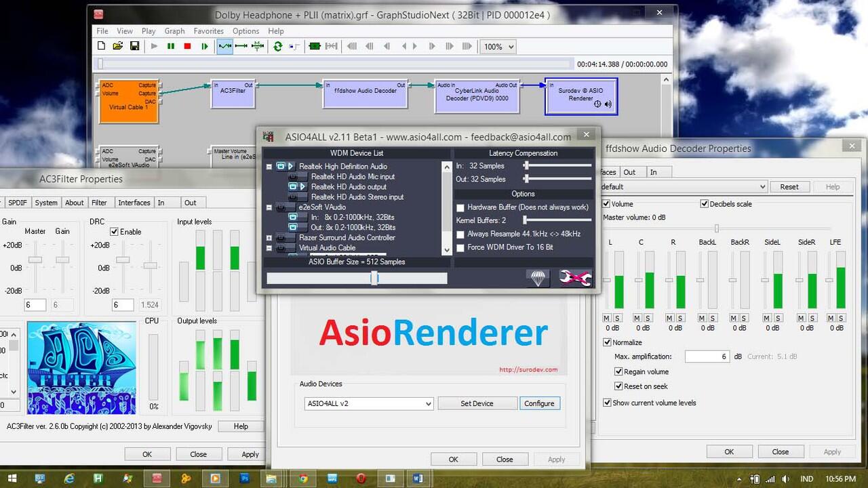Adjust the ASIO Buffer Size slider
868x488 pixels.
coord(375,278)
